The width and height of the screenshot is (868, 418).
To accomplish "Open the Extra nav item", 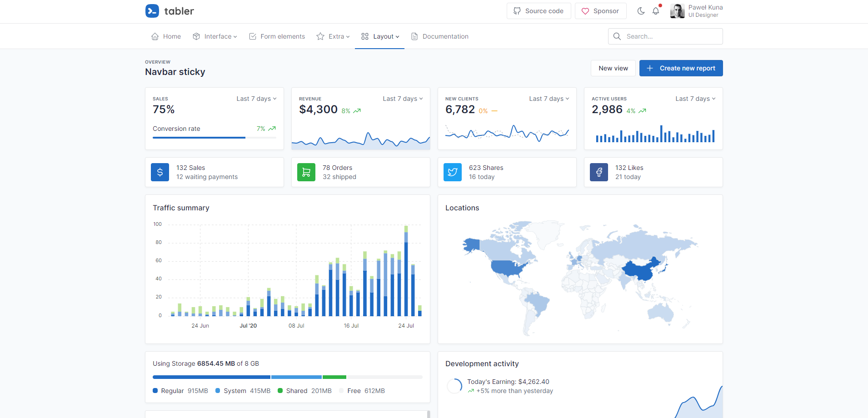I will [x=333, y=36].
